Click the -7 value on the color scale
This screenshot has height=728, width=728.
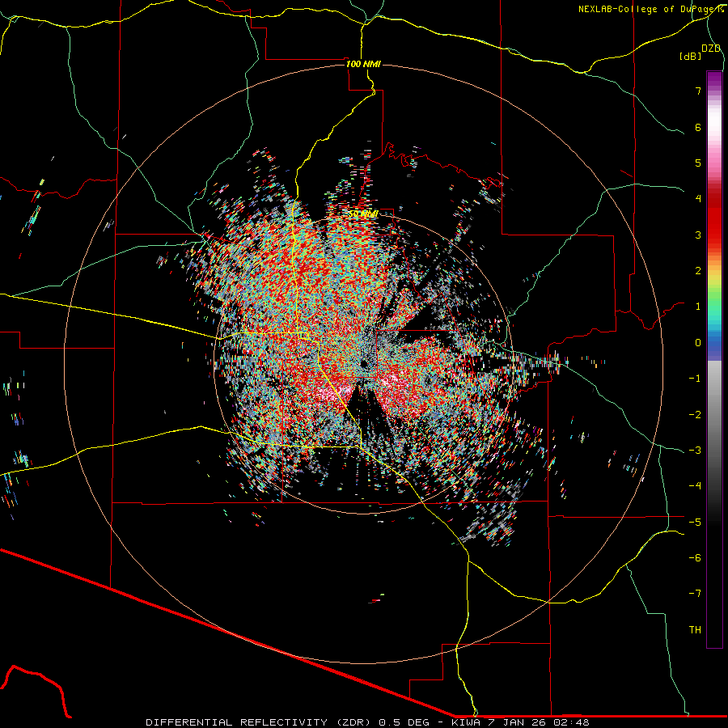[695, 594]
